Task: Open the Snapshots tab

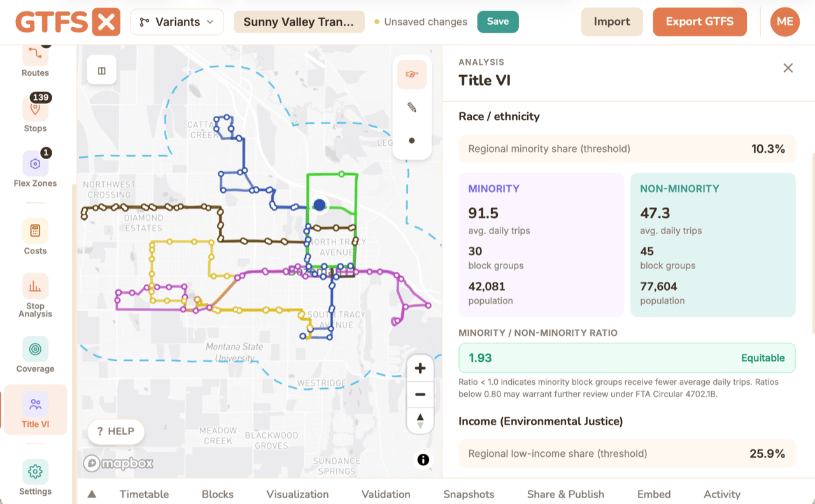Action: coord(469,494)
